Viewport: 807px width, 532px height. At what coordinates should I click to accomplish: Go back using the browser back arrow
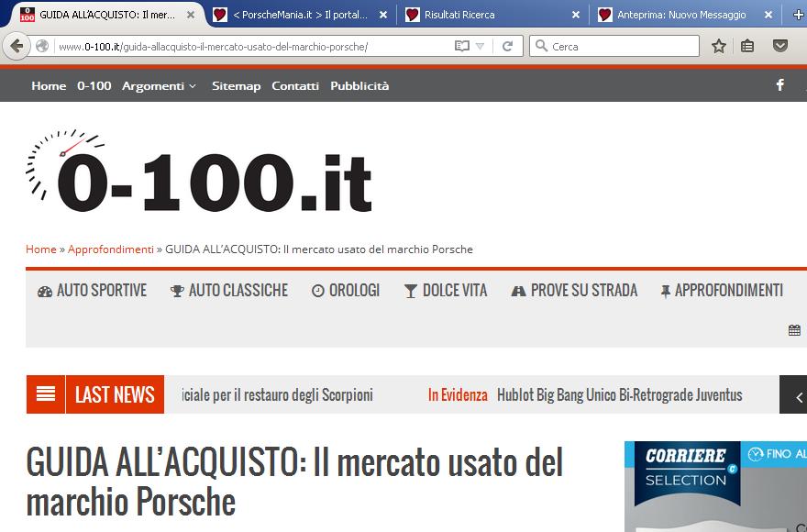[17, 47]
